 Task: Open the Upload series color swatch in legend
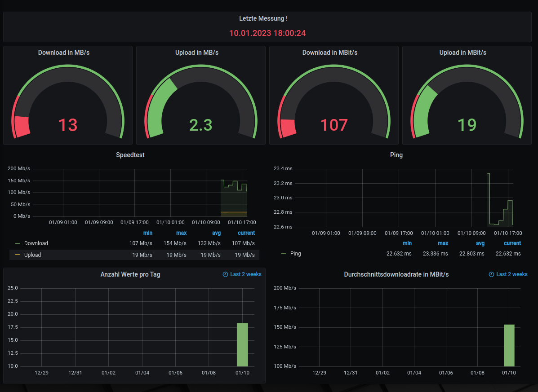coord(18,255)
